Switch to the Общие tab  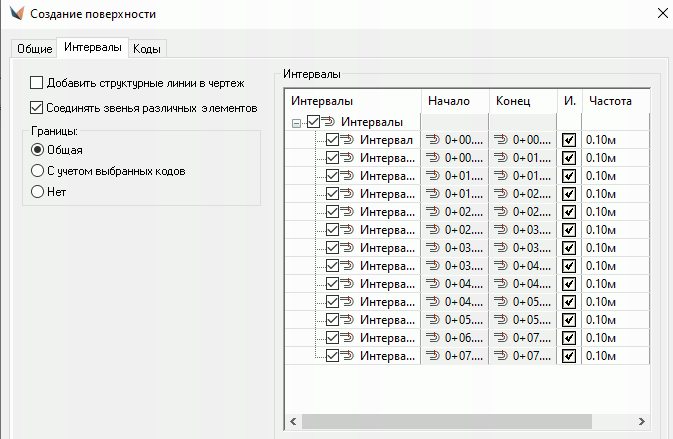pos(33,48)
